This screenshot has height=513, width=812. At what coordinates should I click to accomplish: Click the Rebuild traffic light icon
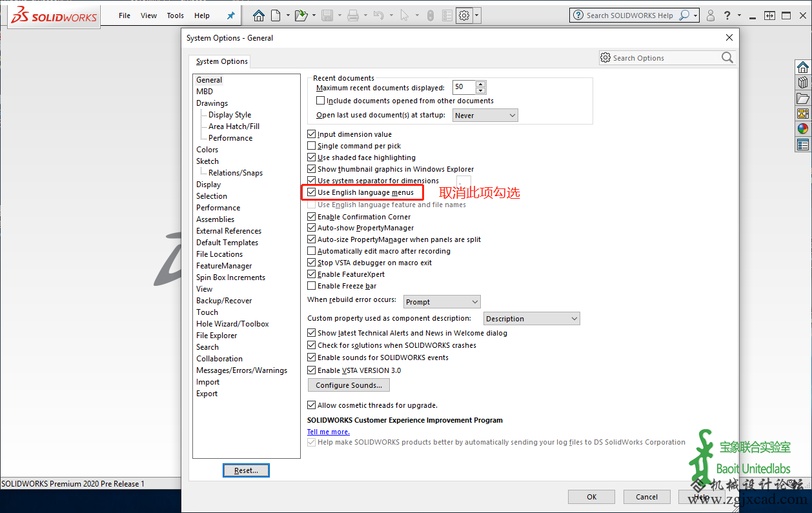click(x=431, y=15)
